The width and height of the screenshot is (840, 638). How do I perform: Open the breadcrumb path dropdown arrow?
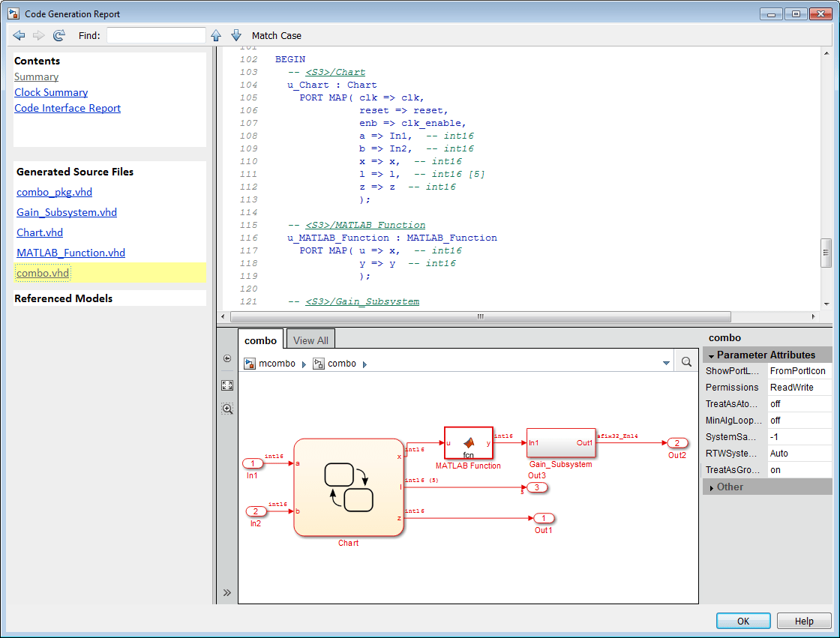(666, 364)
